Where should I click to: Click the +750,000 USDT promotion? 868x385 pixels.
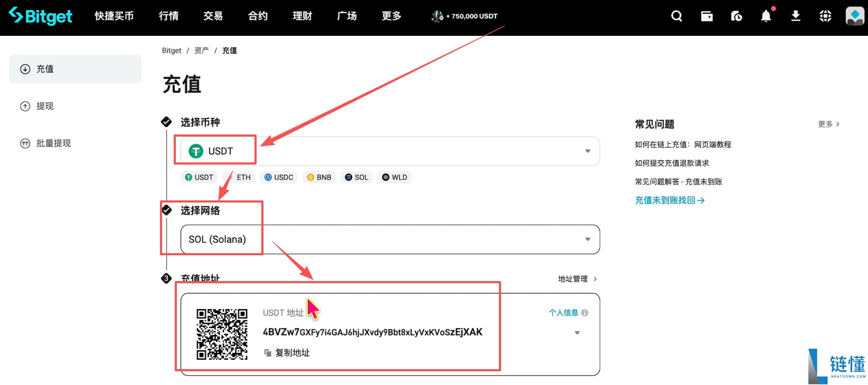click(x=465, y=16)
